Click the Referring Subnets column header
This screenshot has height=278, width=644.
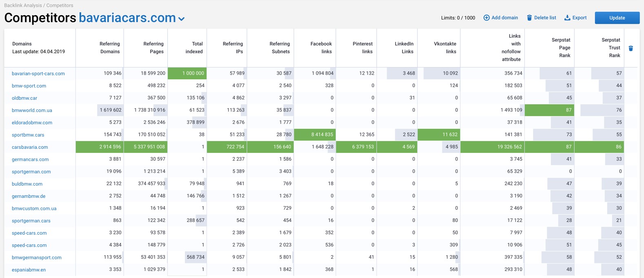click(280, 47)
